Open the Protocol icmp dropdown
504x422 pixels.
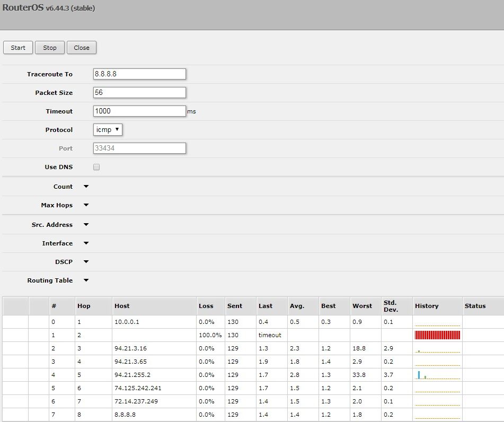point(108,130)
